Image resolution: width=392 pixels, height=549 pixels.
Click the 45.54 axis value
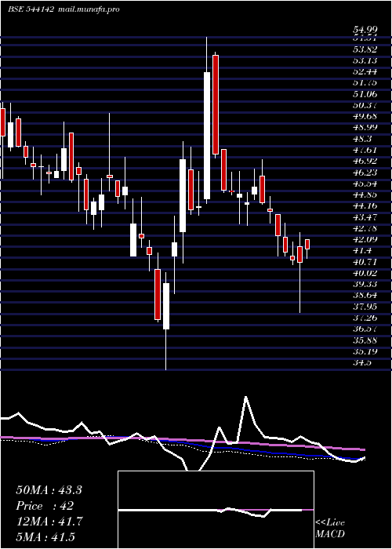(365, 184)
